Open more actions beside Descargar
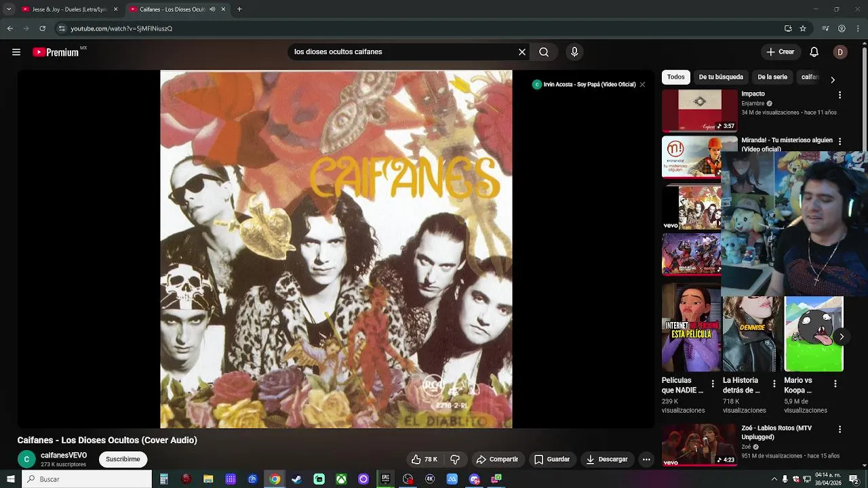868x488 pixels. click(646, 460)
